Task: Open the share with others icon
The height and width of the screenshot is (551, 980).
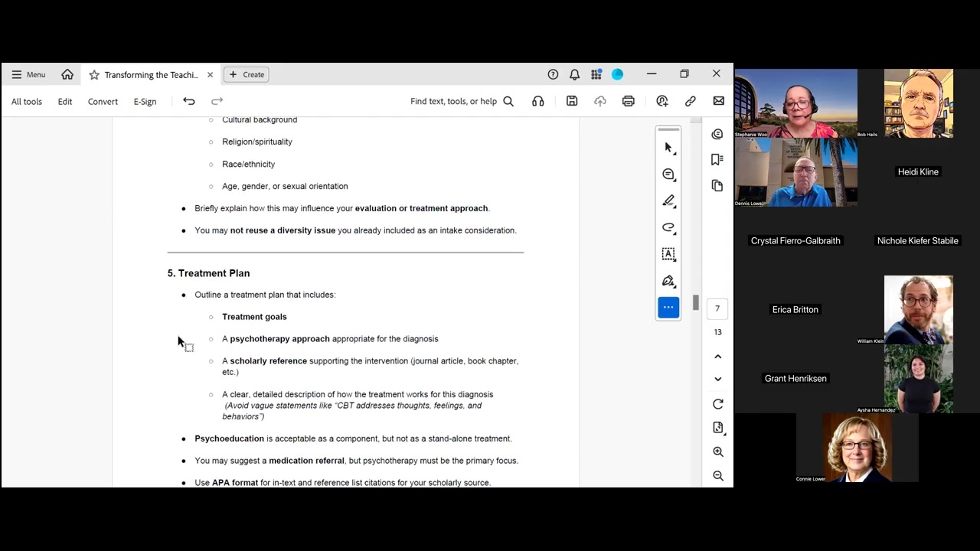Action: [x=662, y=101]
